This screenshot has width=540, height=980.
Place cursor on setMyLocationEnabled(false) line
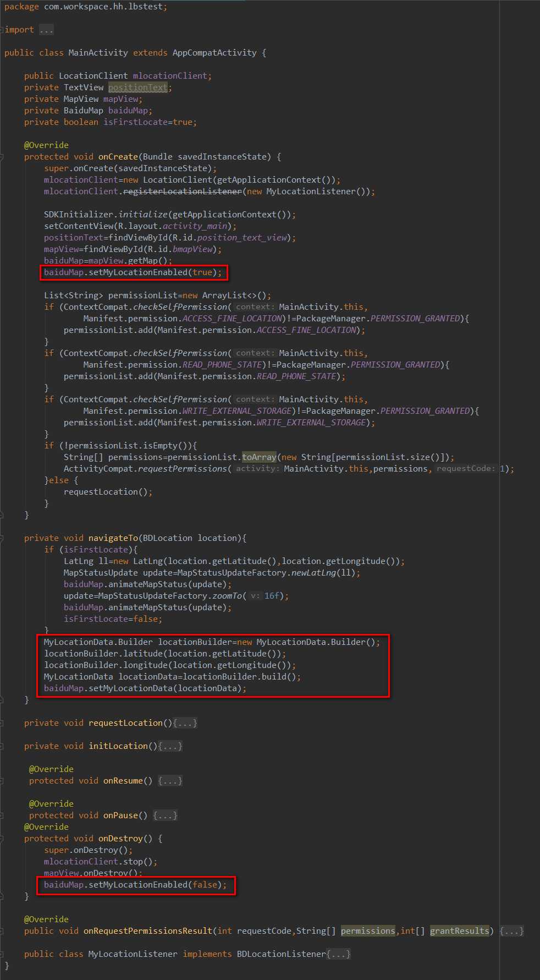[x=135, y=885]
